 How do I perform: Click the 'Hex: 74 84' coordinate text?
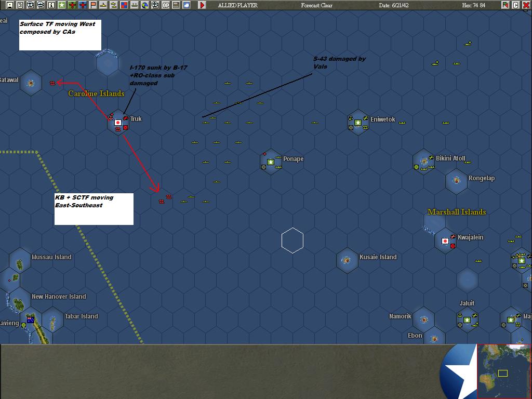[x=474, y=5]
